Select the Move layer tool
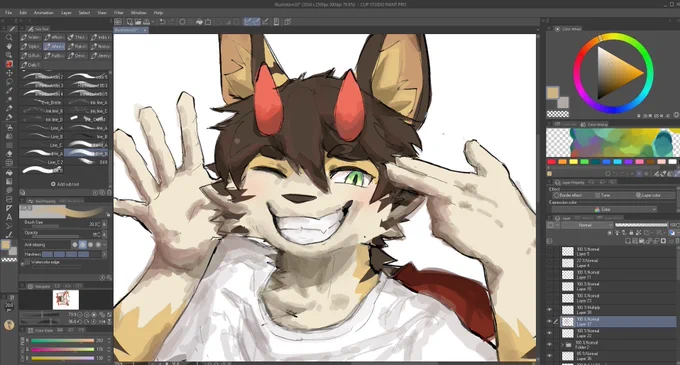This screenshot has height=365, width=680. pyautogui.click(x=9, y=73)
